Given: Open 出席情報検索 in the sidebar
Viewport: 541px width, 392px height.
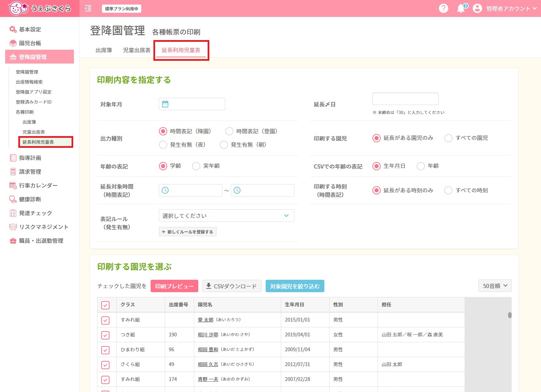Looking at the screenshot, I should point(29,82).
